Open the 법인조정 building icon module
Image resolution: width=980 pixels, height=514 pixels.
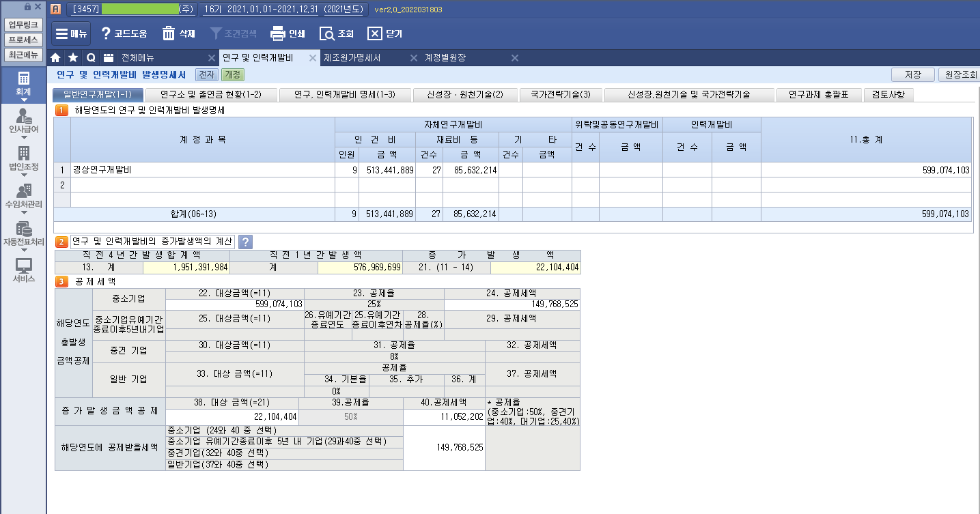pyautogui.click(x=23, y=157)
